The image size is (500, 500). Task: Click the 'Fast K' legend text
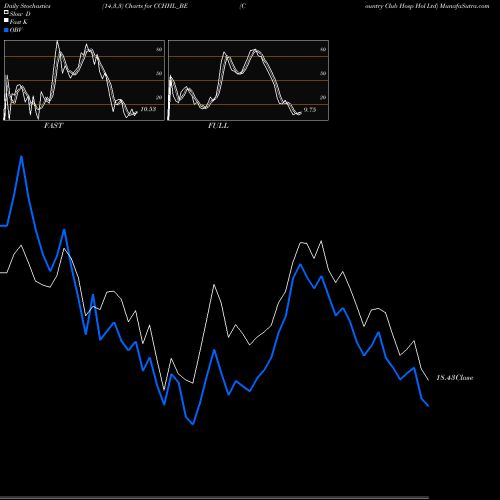tap(19, 22)
